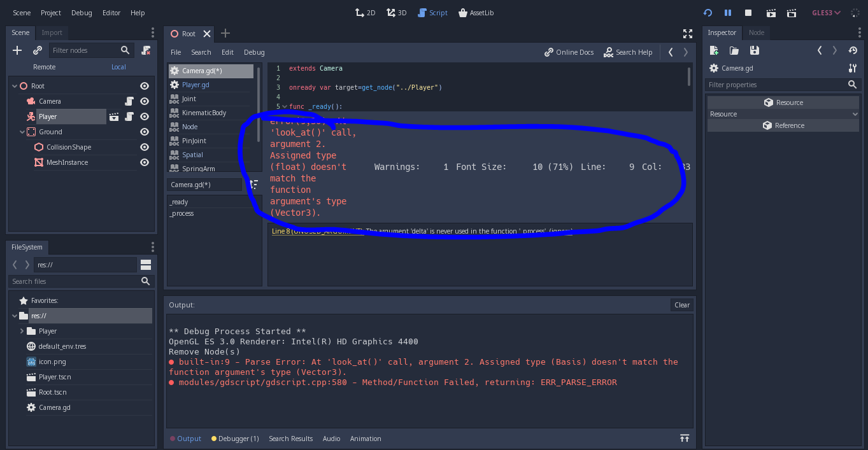
Task: Save the current resource in the Inspector
Action: [x=756, y=50]
